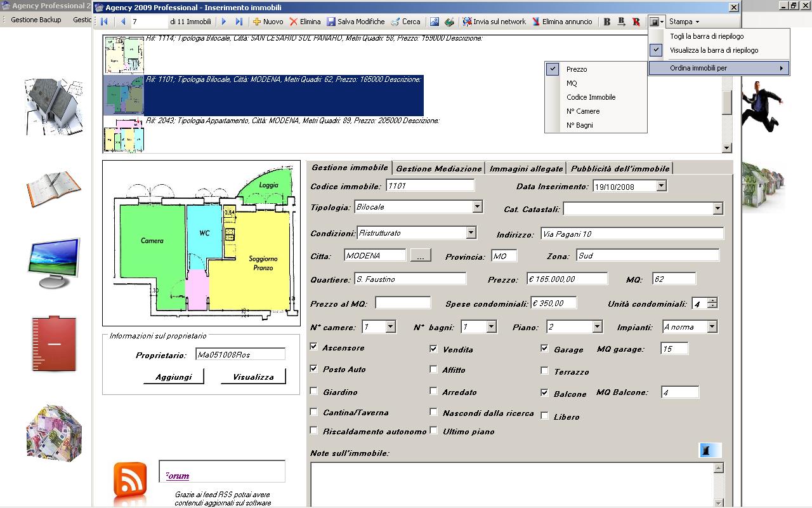The image size is (812, 508).
Task: Select Togli la barra di riepilogo
Action: coord(719,36)
